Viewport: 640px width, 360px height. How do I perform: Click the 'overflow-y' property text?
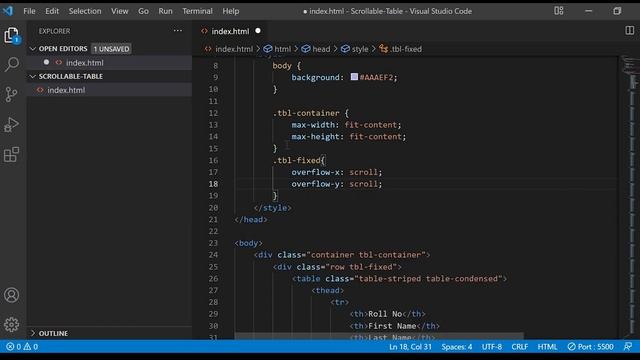coord(315,184)
